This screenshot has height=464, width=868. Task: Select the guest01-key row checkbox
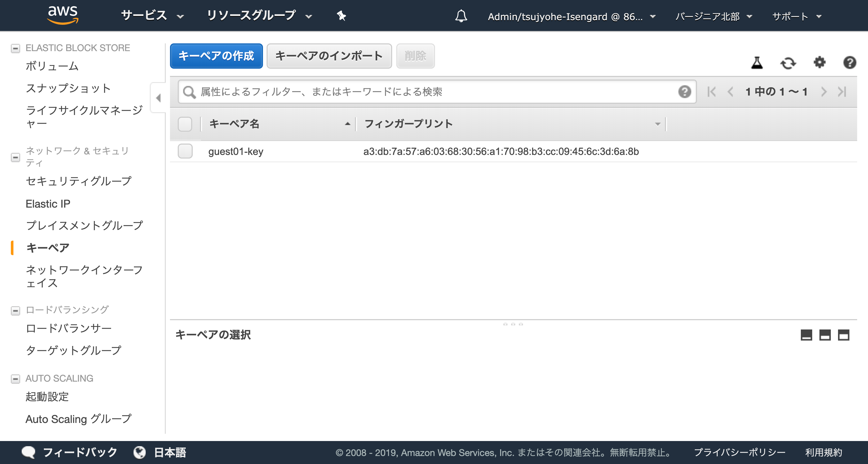(185, 151)
